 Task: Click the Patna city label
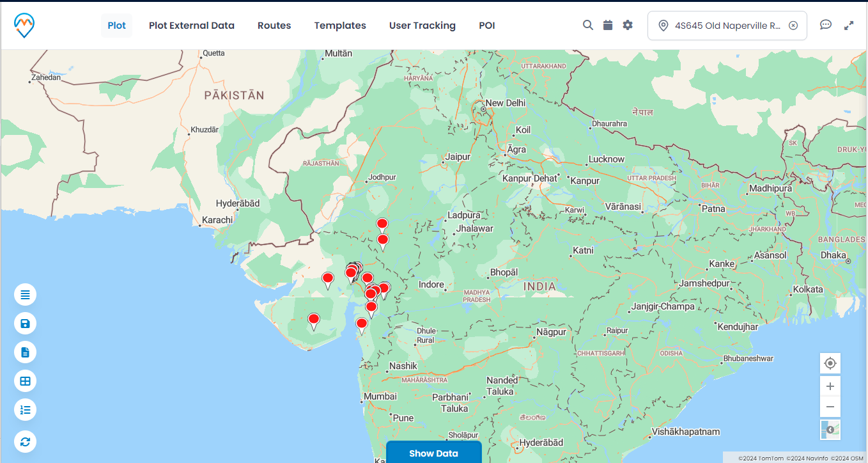pos(713,208)
